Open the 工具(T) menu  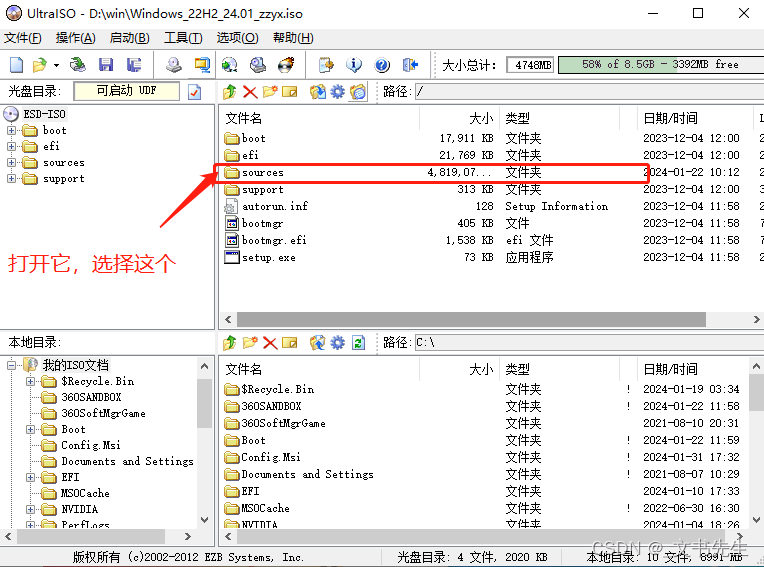[183, 38]
